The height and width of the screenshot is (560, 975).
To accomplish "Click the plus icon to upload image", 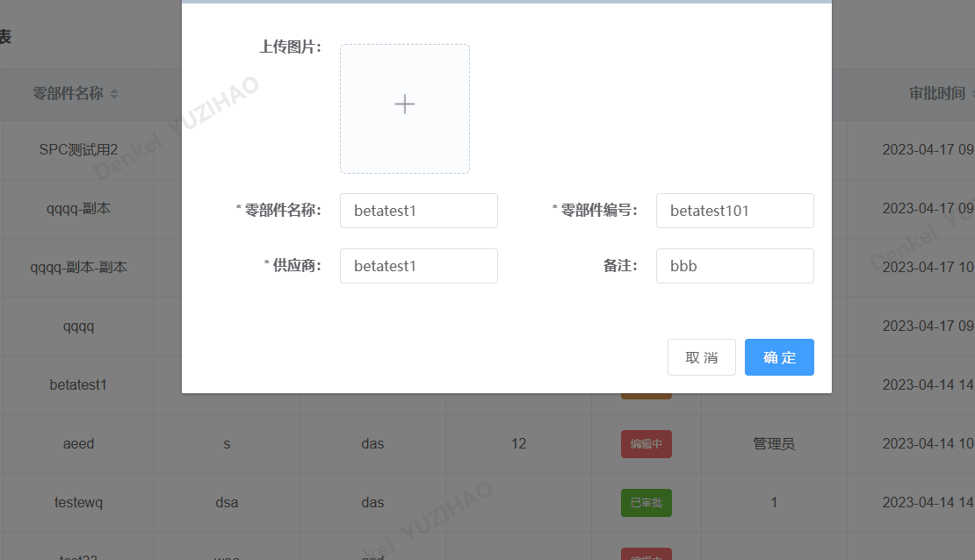I will coord(405,104).
